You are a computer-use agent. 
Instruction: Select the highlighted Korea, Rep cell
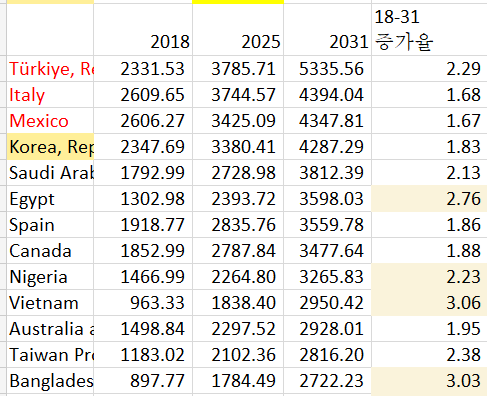tap(50, 147)
